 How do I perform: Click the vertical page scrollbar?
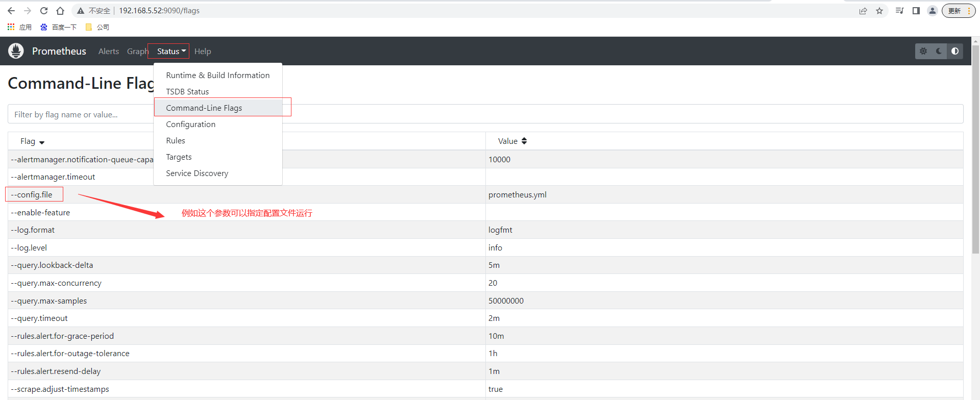[975, 149]
